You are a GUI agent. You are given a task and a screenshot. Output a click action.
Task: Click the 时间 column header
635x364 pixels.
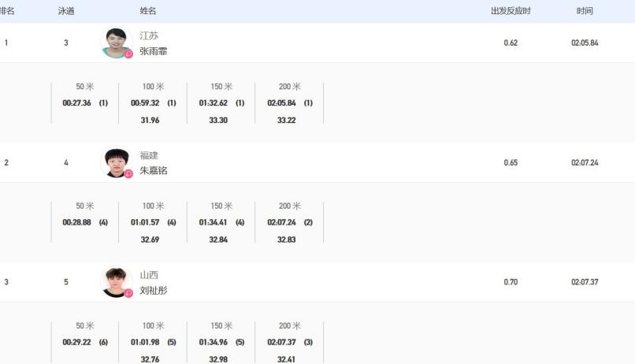coord(585,11)
